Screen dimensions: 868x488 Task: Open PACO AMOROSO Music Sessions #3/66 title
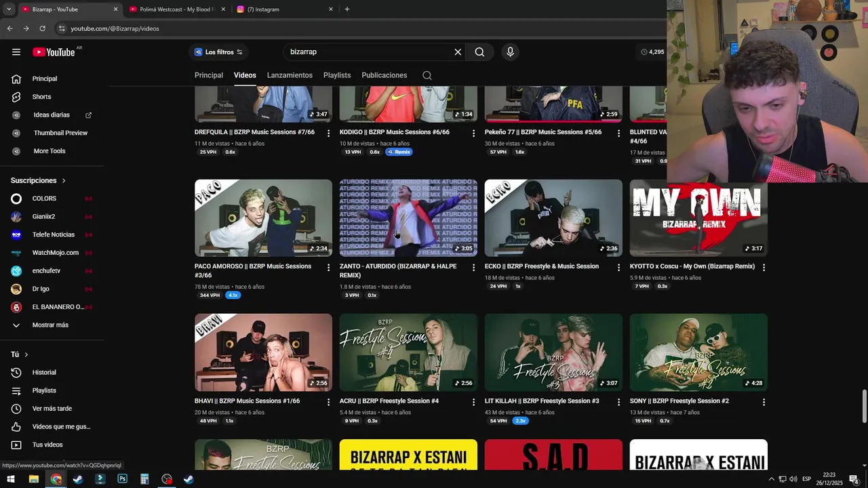(x=253, y=270)
